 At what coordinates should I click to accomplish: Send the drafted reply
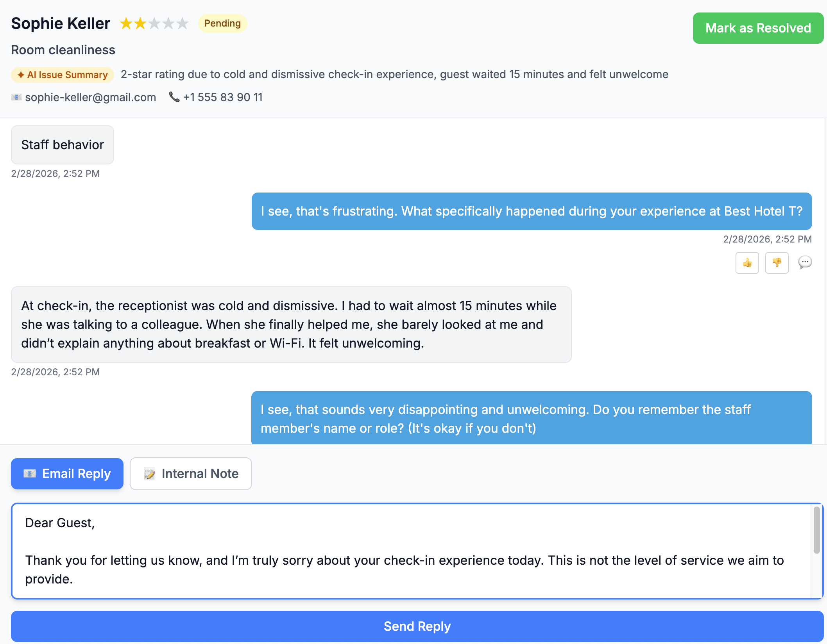click(417, 626)
